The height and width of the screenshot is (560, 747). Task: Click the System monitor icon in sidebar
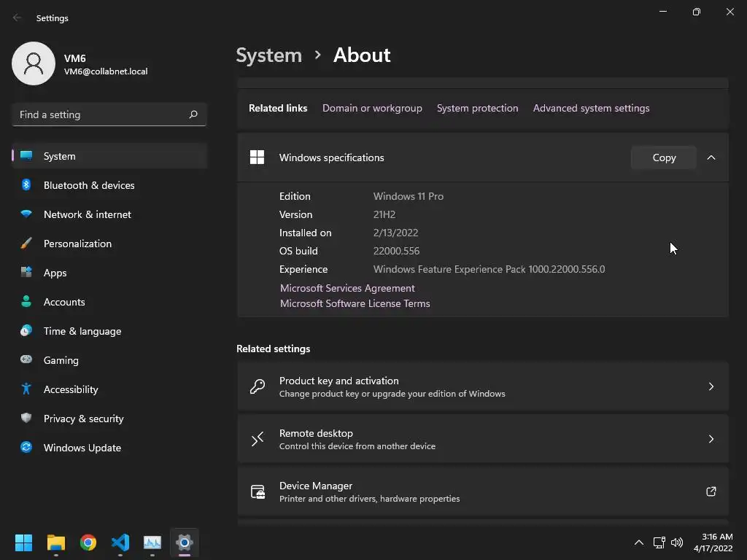(x=26, y=156)
